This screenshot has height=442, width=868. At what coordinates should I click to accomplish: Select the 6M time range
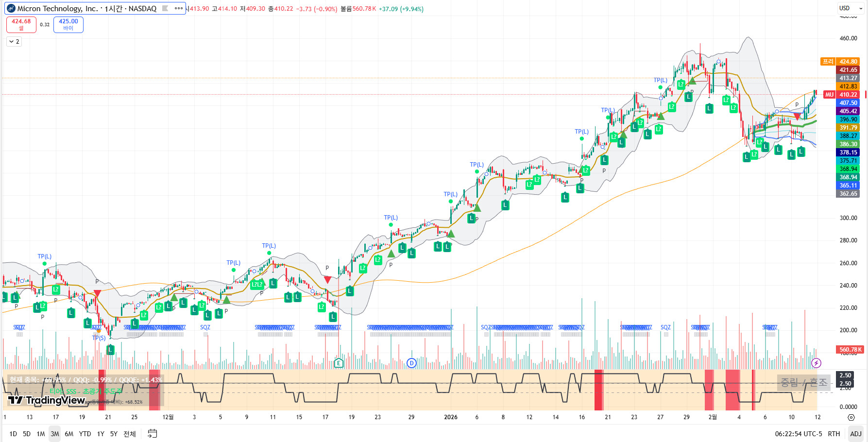click(69, 434)
